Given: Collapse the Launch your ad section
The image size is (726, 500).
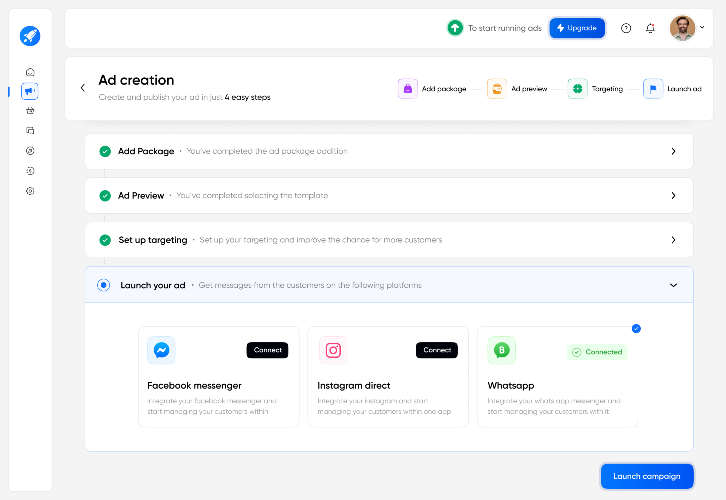Looking at the screenshot, I should click(673, 285).
